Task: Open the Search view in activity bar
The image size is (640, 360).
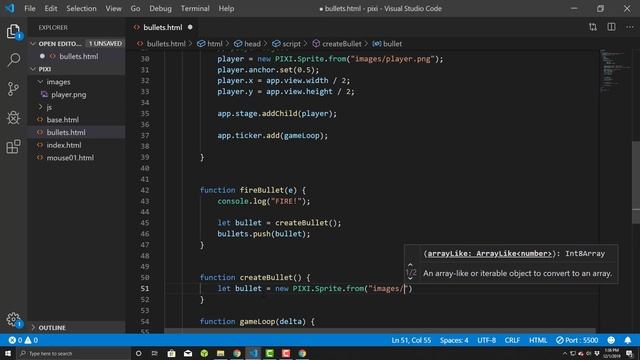Action: pyautogui.click(x=13, y=60)
